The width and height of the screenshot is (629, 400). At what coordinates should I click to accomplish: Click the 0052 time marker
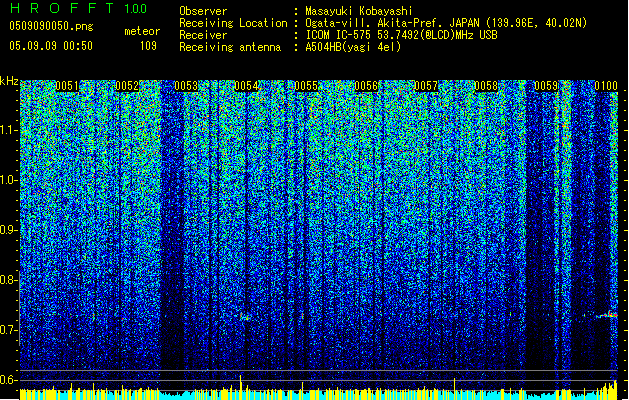pyautogui.click(x=127, y=86)
